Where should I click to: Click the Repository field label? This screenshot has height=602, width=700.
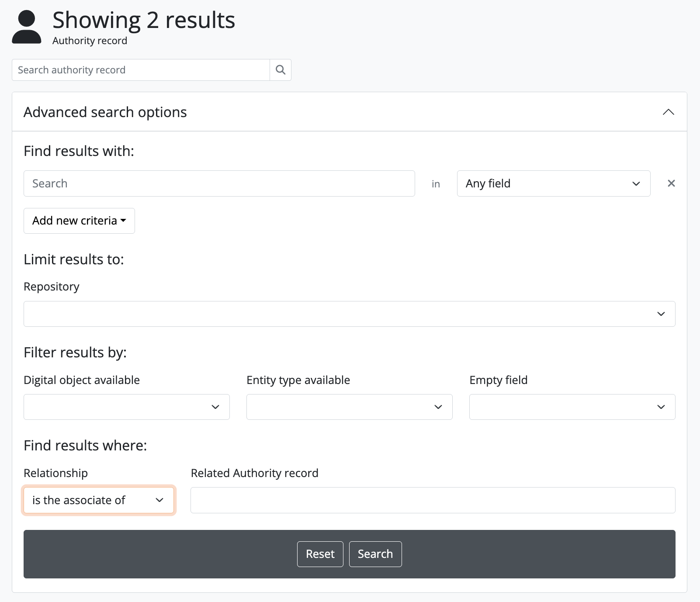pos(52,287)
